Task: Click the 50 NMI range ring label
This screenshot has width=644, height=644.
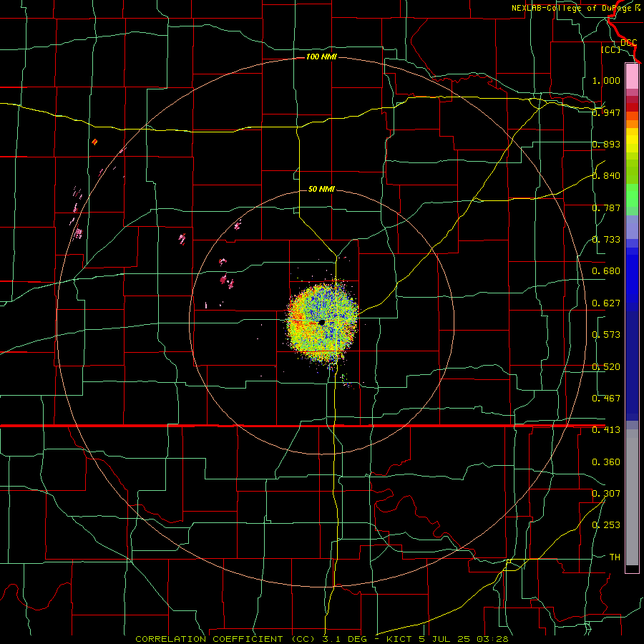Action: point(321,189)
